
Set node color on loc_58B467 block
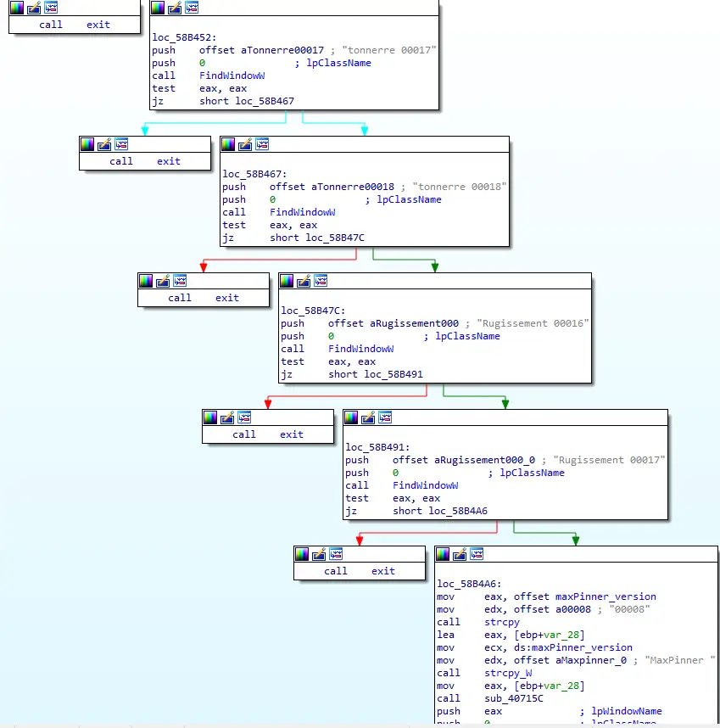tap(228, 144)
